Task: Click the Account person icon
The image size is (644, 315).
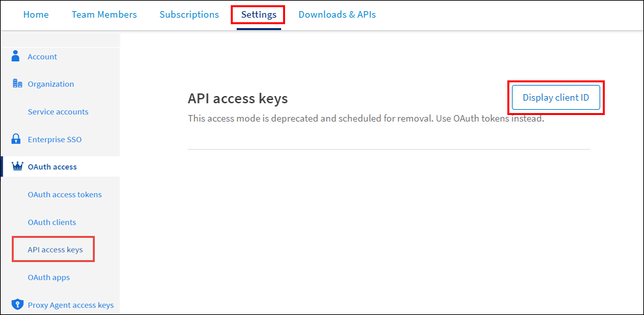Action: (17, 56)
